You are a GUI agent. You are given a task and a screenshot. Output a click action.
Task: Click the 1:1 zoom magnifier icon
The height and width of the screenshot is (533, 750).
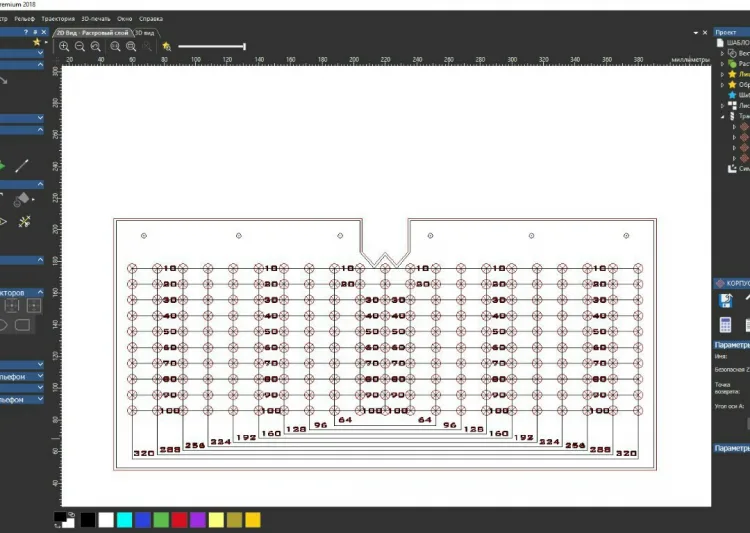click(x=115, y=46)
